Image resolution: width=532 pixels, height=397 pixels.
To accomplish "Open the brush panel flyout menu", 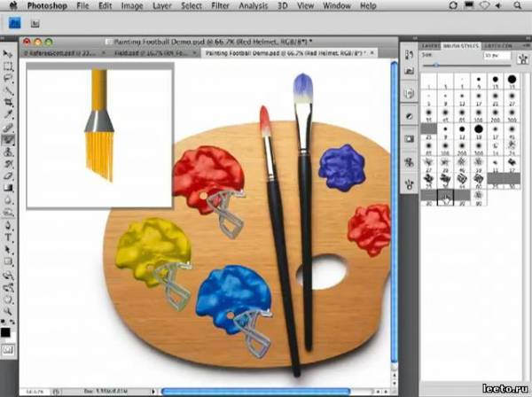I will pyautogui.click(x=527, y=46).
